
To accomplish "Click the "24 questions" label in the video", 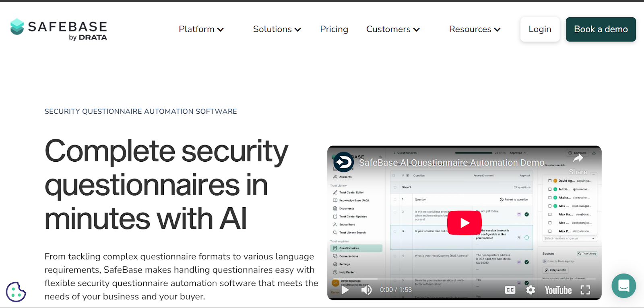I will coord(522,187).
